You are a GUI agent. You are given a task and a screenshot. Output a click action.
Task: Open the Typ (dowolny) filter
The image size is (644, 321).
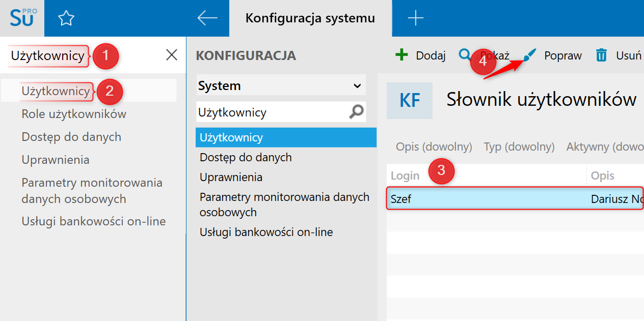tap(519, 147)
